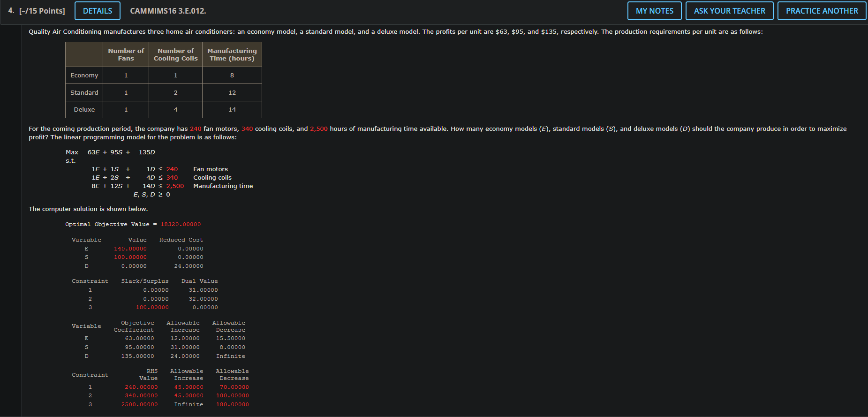
Task: Click the 'Number of Cooling Coils' header
Action: pyautogui.click(x=175, y=54)
